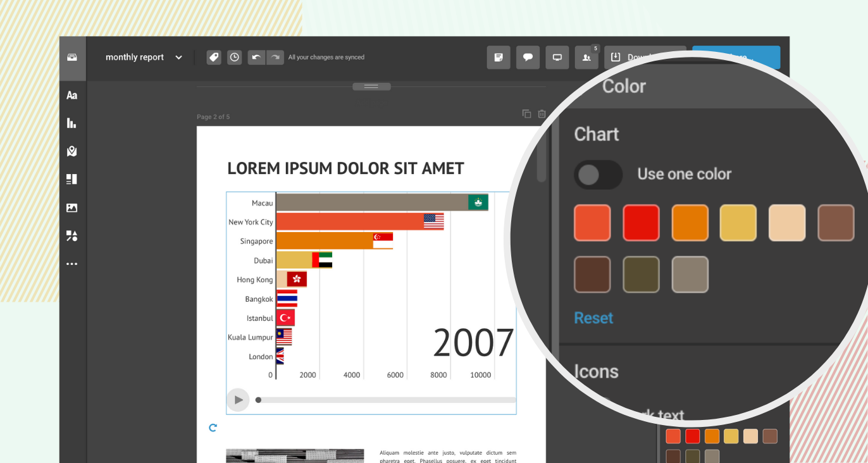Viewport: 868px width, 463px height.
Task: Open the Maps panel from the sidebar
Action: coord(71,151)
